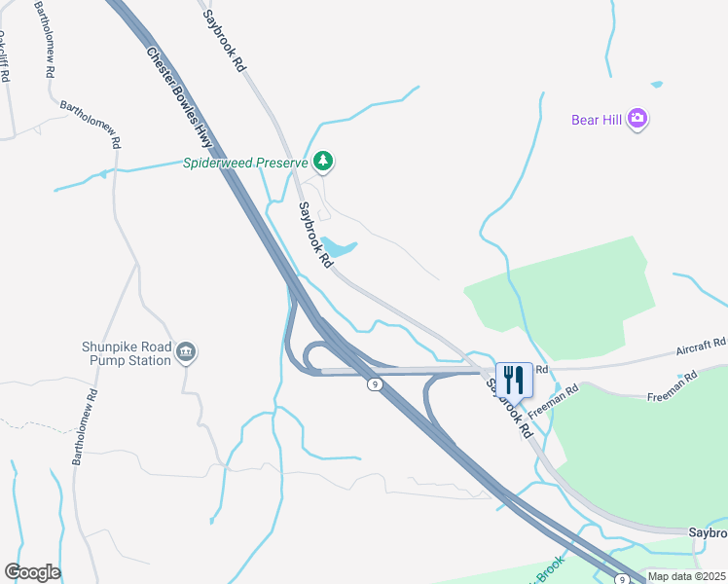Click the Shunpike Road Pump Station marker icon

click(x=186, y=352)
